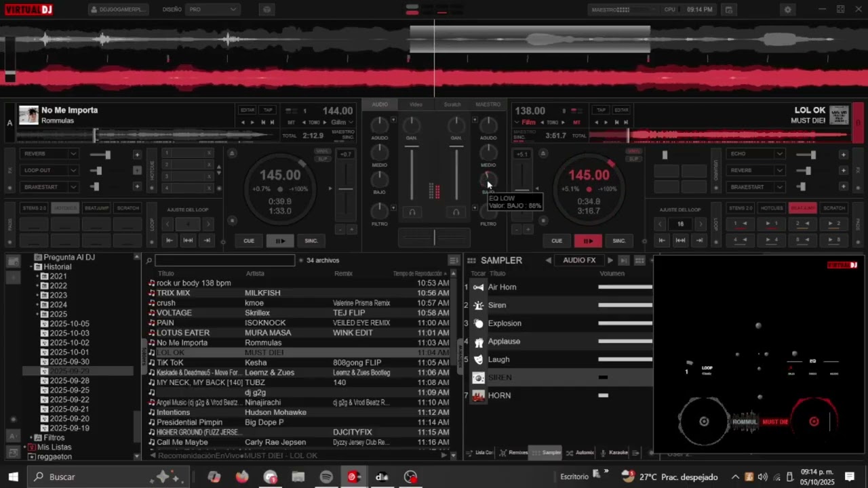Adjust the Air Horn volume bar

[625, 287]
